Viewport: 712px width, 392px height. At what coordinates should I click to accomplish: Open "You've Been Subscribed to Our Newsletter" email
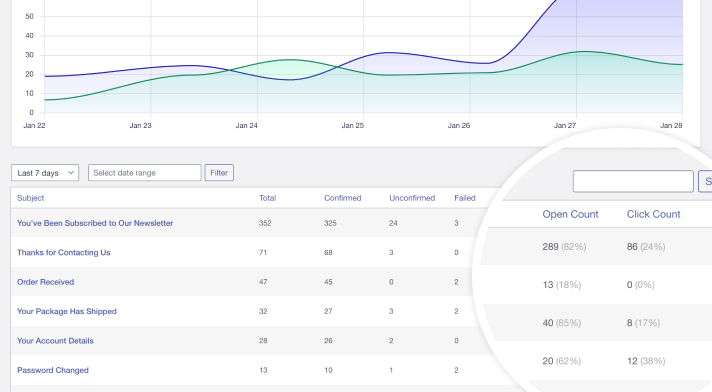point(95,223)
